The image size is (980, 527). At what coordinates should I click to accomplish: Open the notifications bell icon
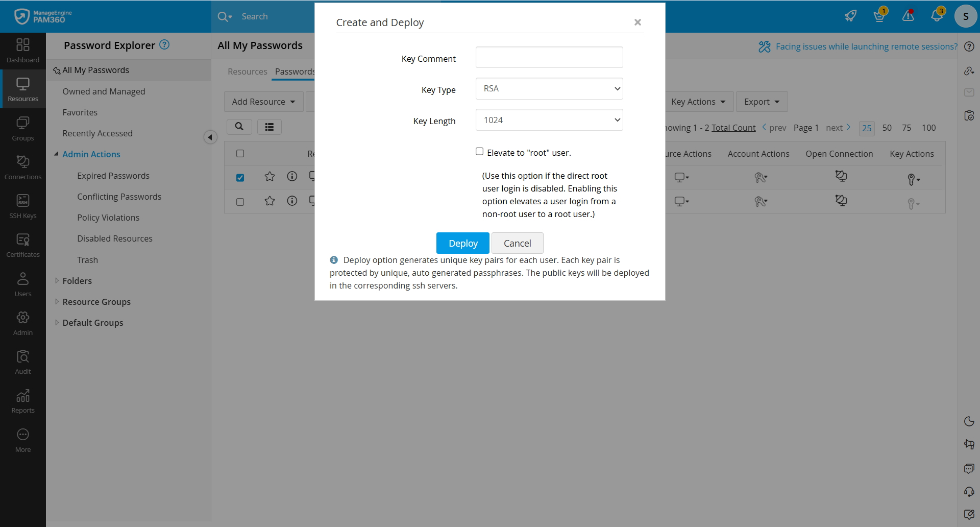(x=937, y=15)
